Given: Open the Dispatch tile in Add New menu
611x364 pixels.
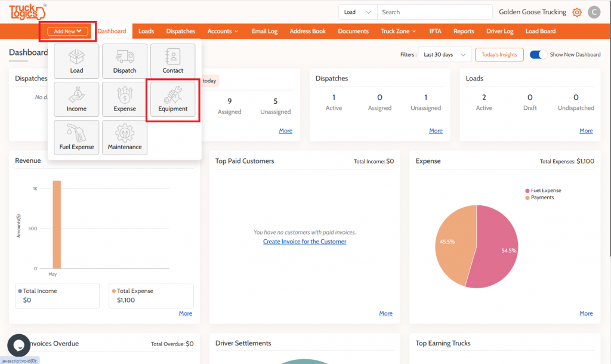Looking at the screenshot, I should click(125, 61).
